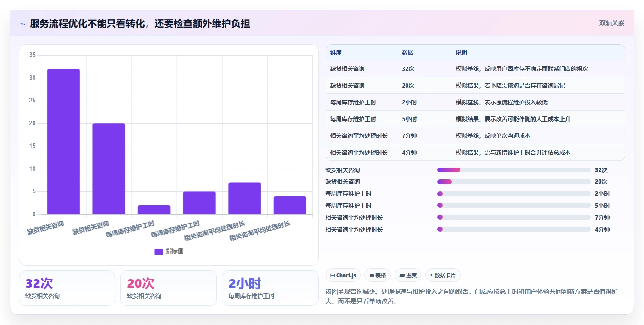Click the chart bar valued 20
This screenshot has width=644, height=325.
pyautogui.click(x=109, y=169)
